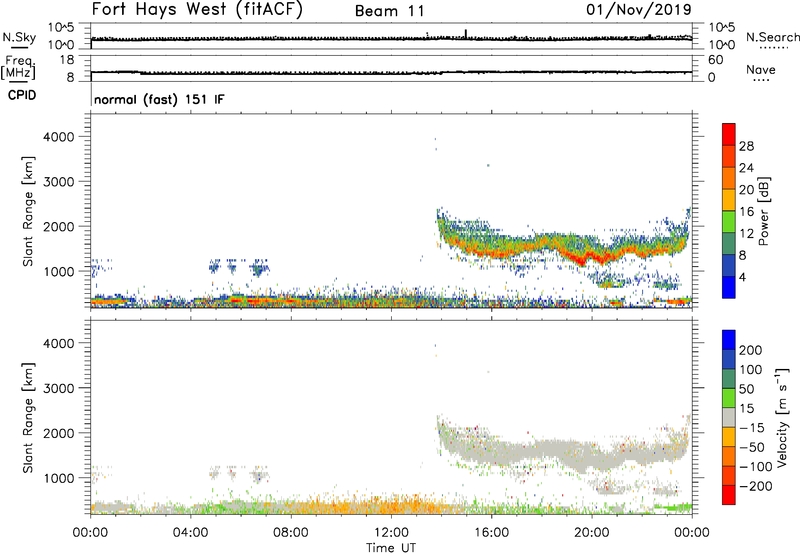
Task: Click the Slant Range label of velocity panel
Action: pos(28,418)
